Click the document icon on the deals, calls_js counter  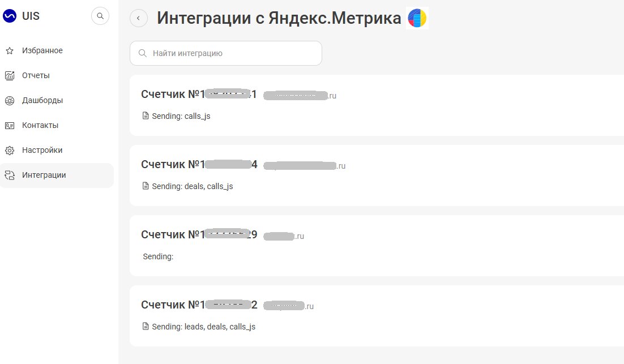pyautogui.click(x=145, y=186)
